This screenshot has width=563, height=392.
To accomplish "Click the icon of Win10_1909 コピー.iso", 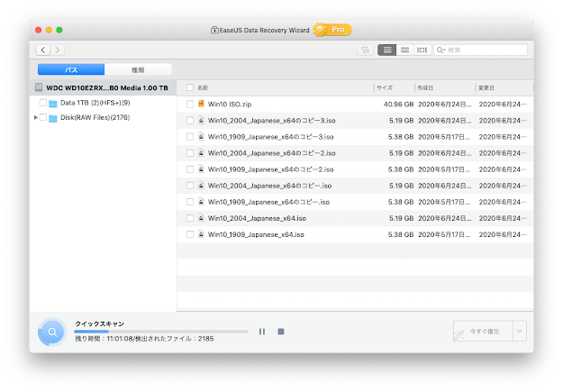I will pyautogui.click(x=201, y=202).
